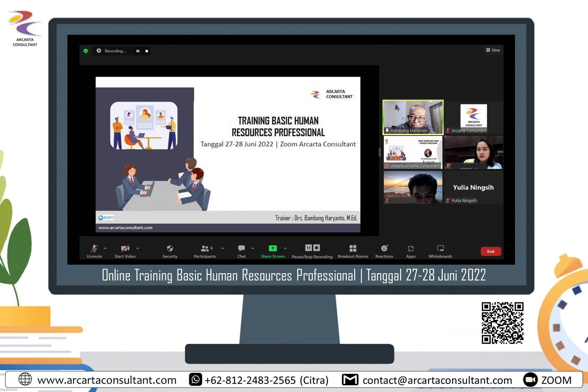Expand share options arrow beside Share Screen
Screen dimensions: 588x392
(x=285, y=248)
